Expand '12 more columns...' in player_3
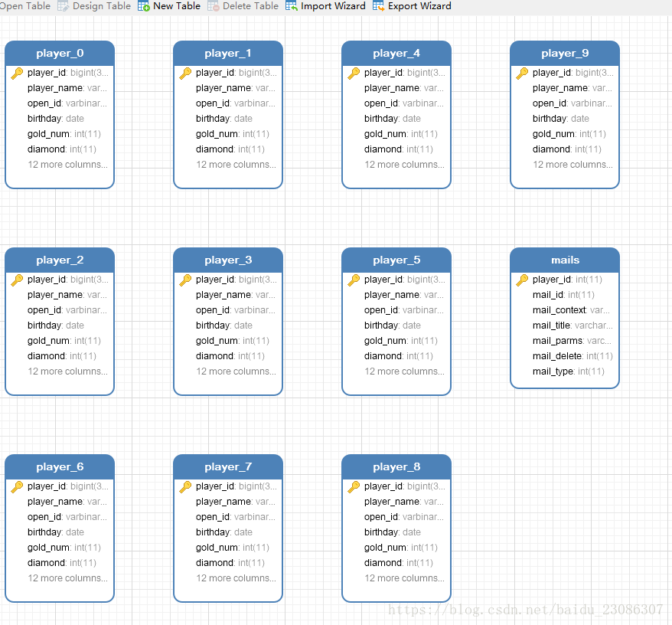Screen dimensions: 672x625 click(237, 371)
